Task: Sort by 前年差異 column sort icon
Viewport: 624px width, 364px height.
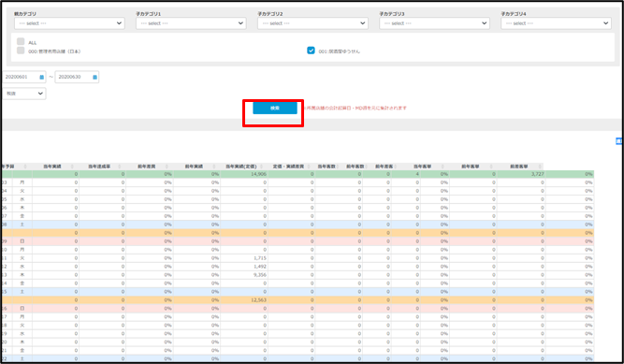Action: point(167,167)
